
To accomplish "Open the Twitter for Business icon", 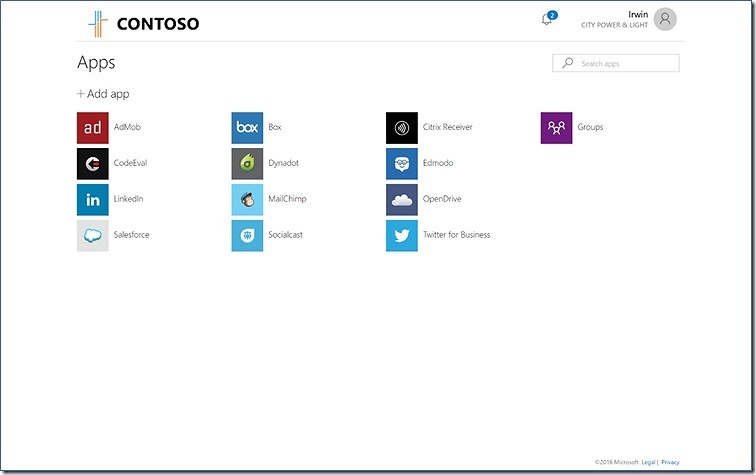I will (401, 236).
